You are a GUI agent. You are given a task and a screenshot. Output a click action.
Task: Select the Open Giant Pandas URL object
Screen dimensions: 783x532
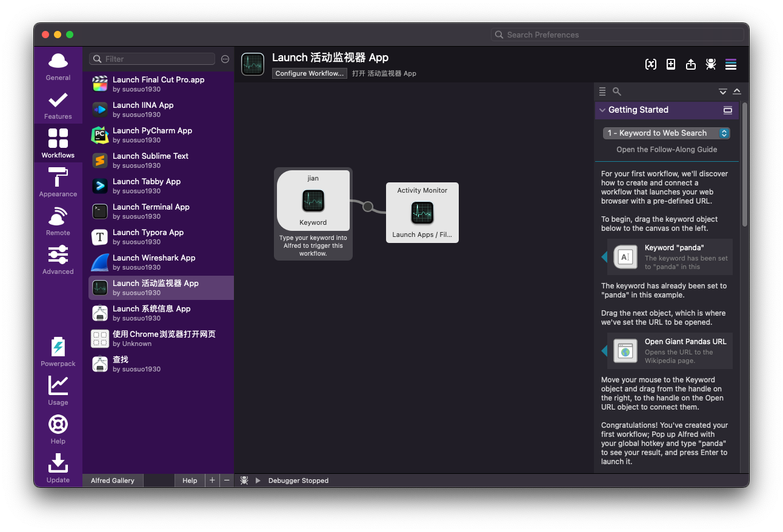[670, 351]
